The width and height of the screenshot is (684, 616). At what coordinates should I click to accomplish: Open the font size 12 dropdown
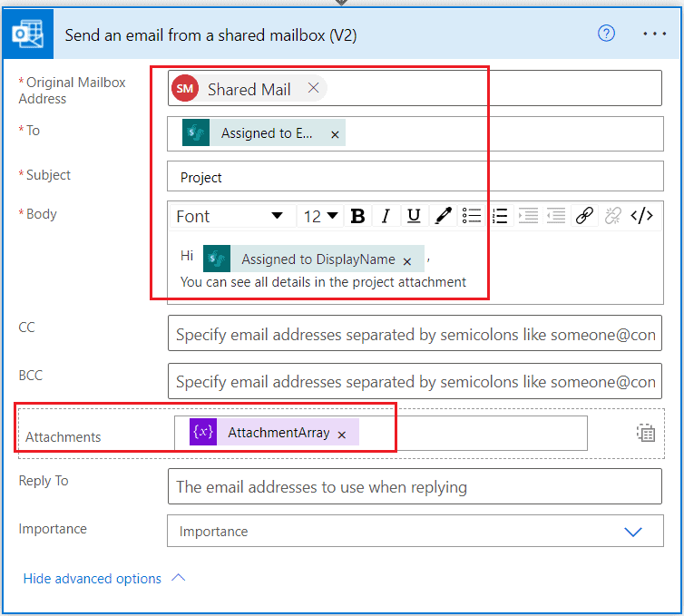(x=320, y=216)
